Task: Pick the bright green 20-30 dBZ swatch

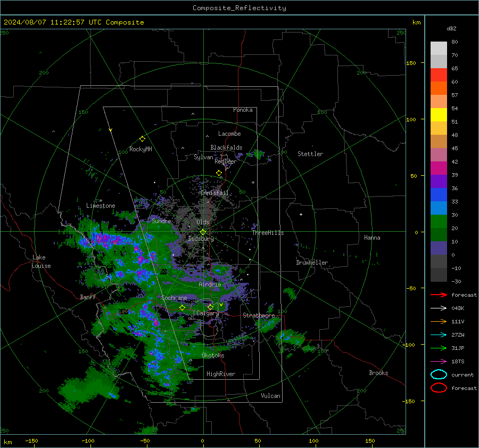Action: pyautogui.click(x=439, y=222)
